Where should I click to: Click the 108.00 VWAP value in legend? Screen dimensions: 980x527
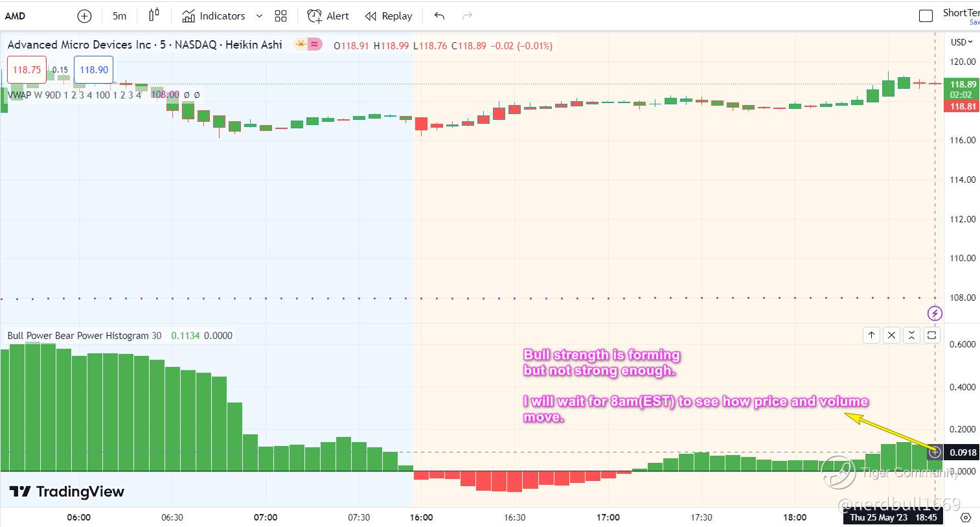[165, 95]
